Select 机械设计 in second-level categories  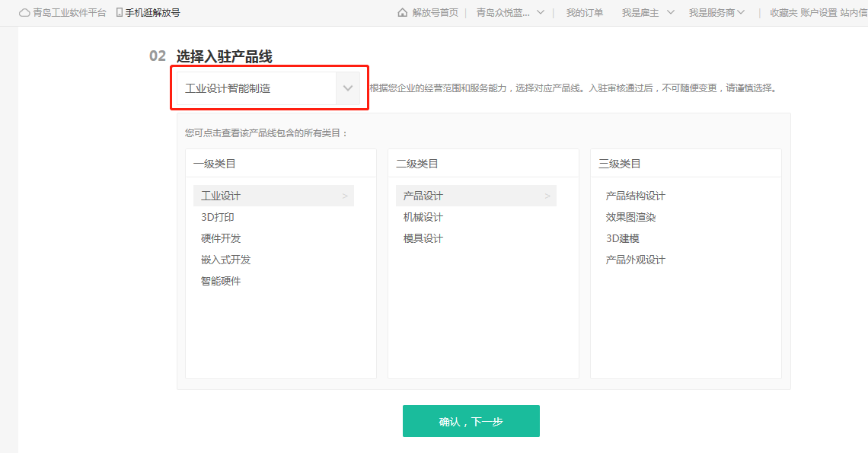(x=423, y=218)
